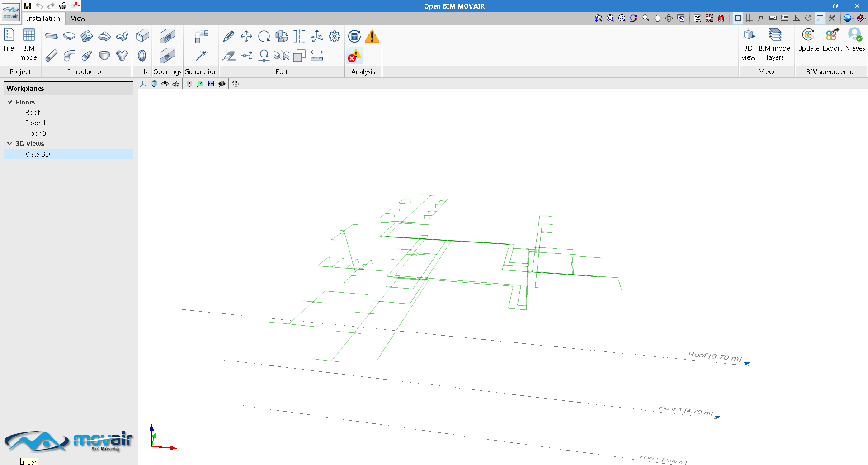Open the globe language dropdown
The width and height of the screenshot is (868, 465).
tap(849, 18)
